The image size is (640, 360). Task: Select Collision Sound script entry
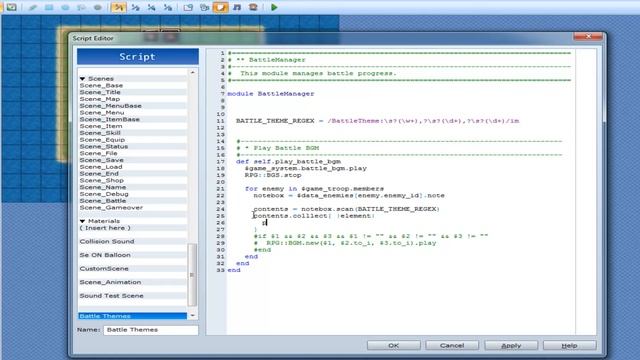coord(133,241)
